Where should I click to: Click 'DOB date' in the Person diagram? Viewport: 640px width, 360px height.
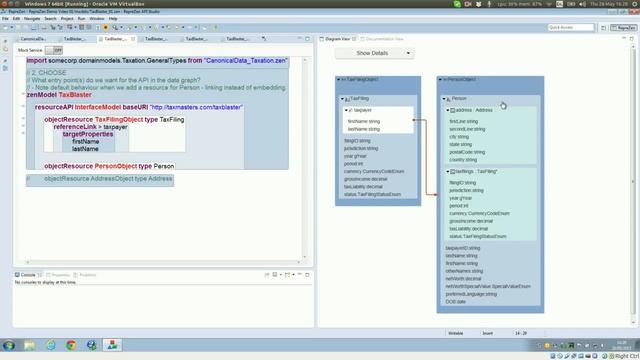click(x=456, y=302)
